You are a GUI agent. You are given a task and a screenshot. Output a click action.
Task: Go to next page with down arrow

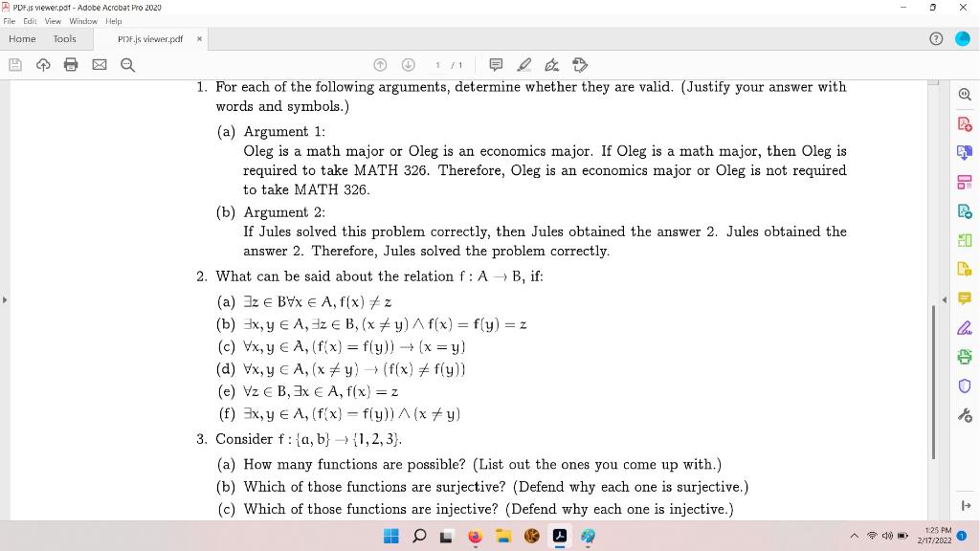pyautogui.click(x=408, y=64)
